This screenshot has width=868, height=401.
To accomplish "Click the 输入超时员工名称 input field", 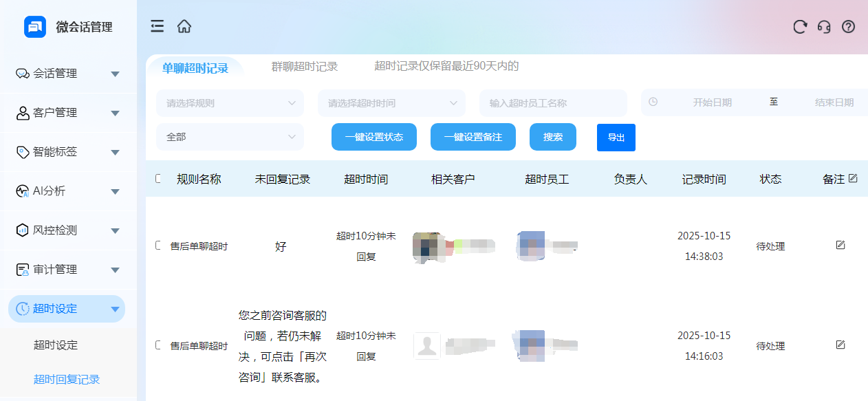I will tap(553, 103).
